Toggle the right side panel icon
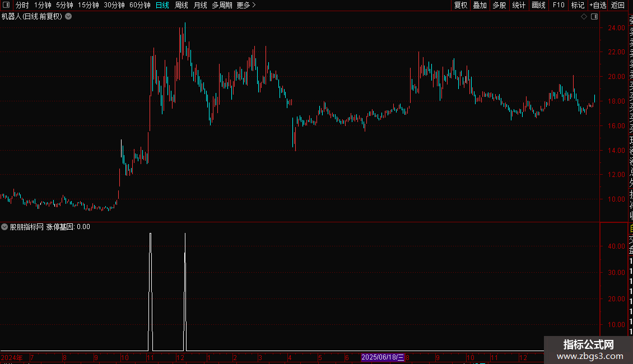The width and height of the screenshot is (633, 364). [x=594, y=17]
